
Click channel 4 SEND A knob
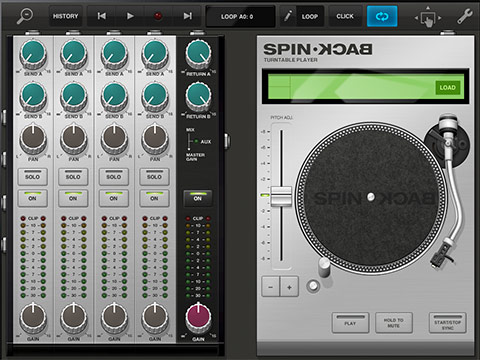(155, 54)
